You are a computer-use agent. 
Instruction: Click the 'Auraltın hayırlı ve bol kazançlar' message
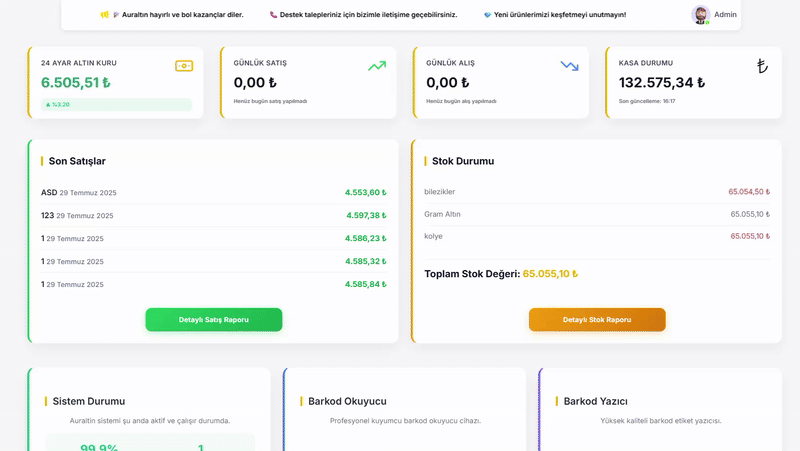point(183,15)
